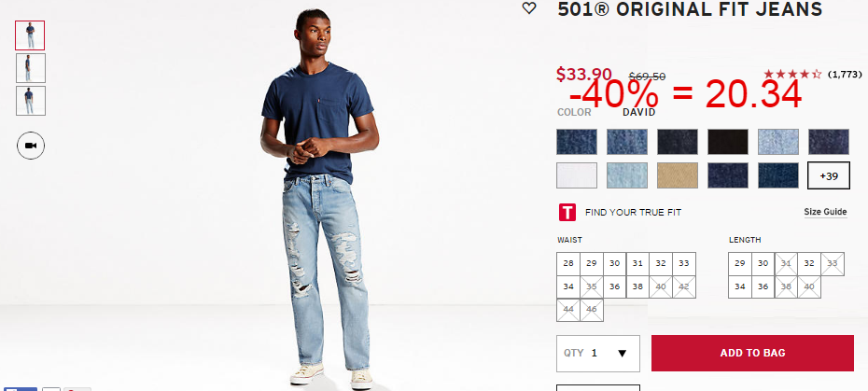Open the star rating reviews
The width and height of the screenshot is (868, 391).
(792, 75)
